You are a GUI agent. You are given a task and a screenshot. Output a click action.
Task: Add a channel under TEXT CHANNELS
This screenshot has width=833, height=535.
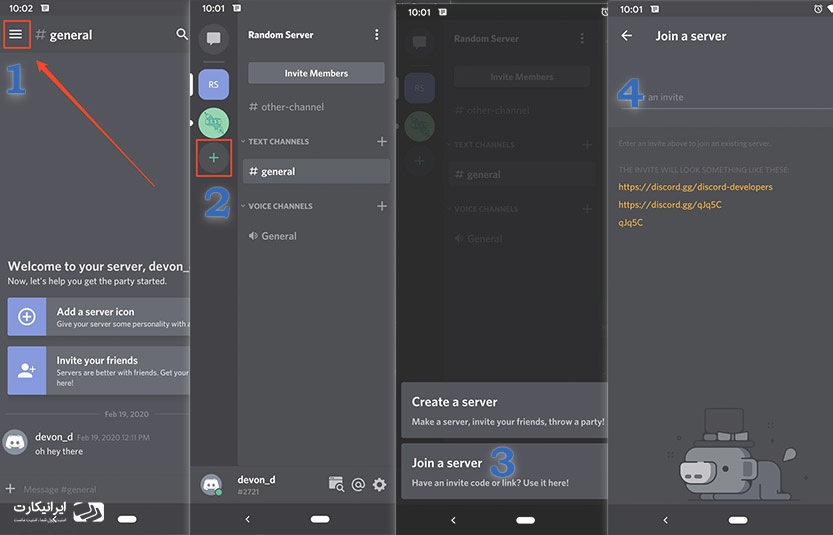[x=382, y=141]
